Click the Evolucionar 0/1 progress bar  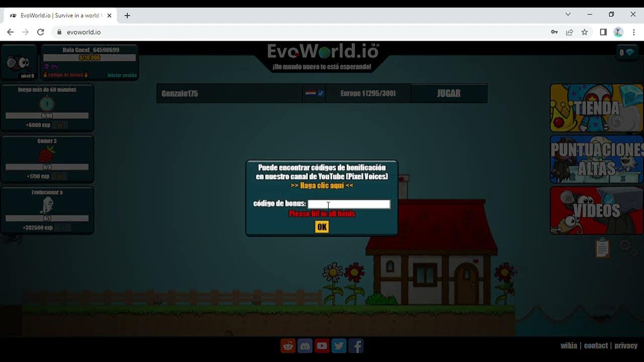pyautogui.click(x=47, y=218)
